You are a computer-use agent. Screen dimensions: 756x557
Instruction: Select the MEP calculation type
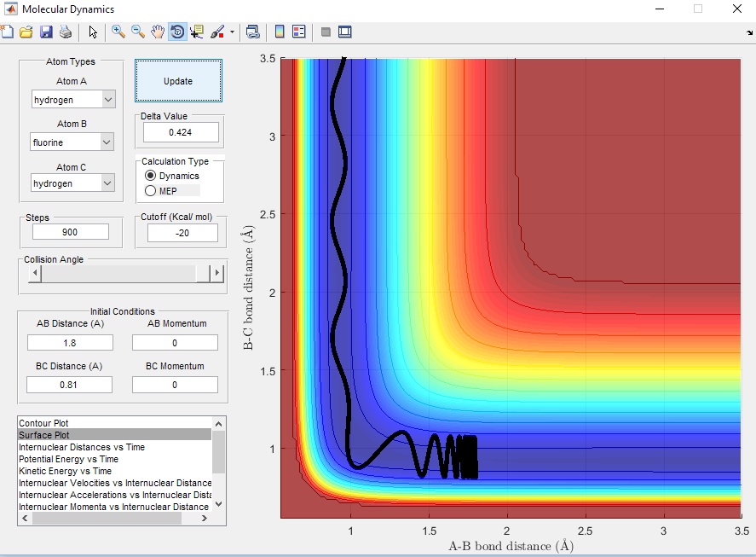(151, 191)
